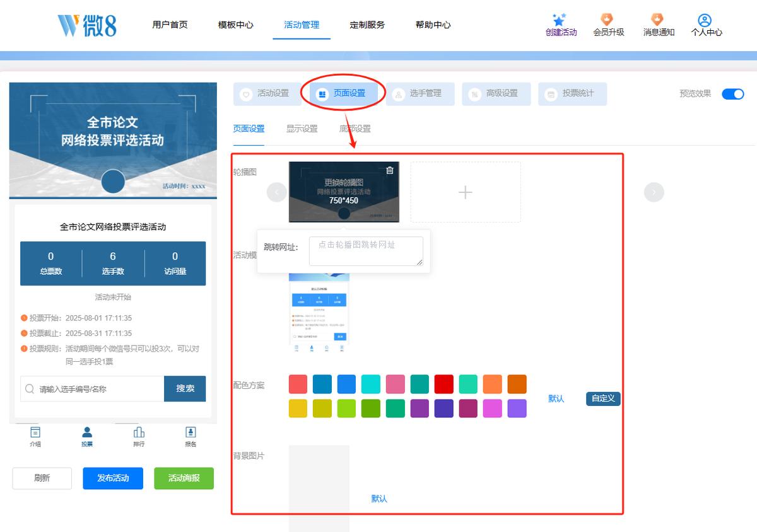Pick the indigo color swatch
757x532 pixels.
click(x=444, y=408)
